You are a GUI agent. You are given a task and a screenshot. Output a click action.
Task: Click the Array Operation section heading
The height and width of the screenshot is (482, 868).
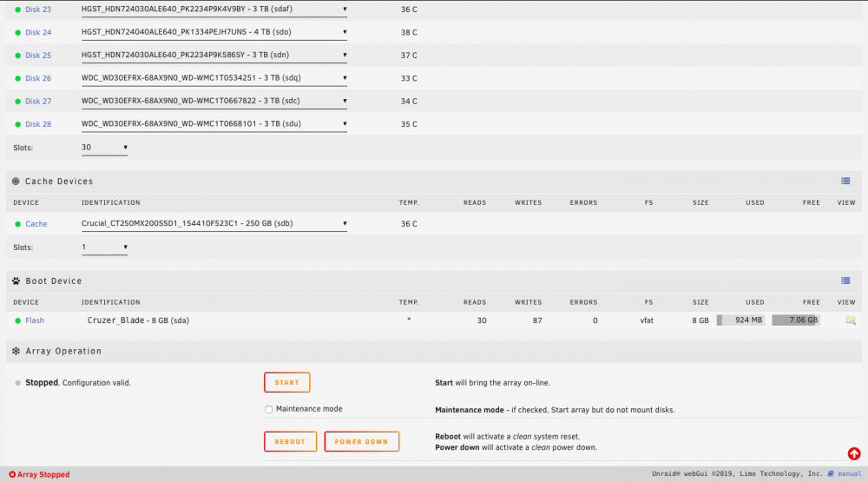[x=63, y=351]
